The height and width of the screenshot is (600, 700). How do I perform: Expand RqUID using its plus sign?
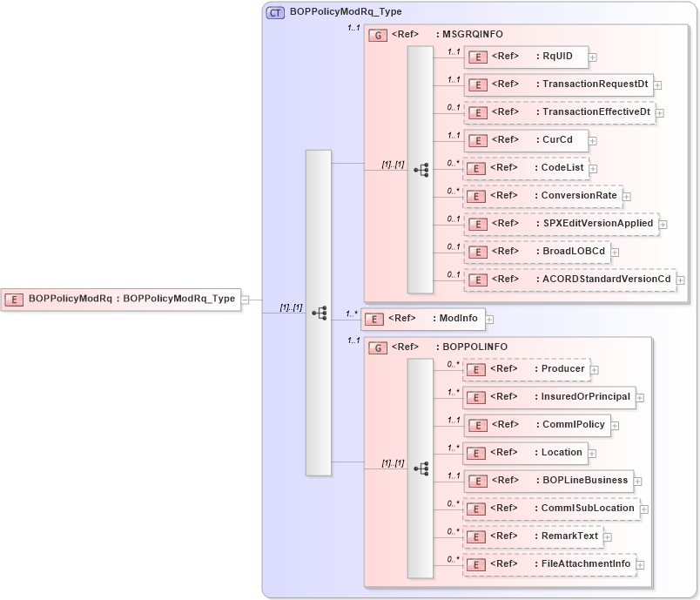[x=590, y=57]
